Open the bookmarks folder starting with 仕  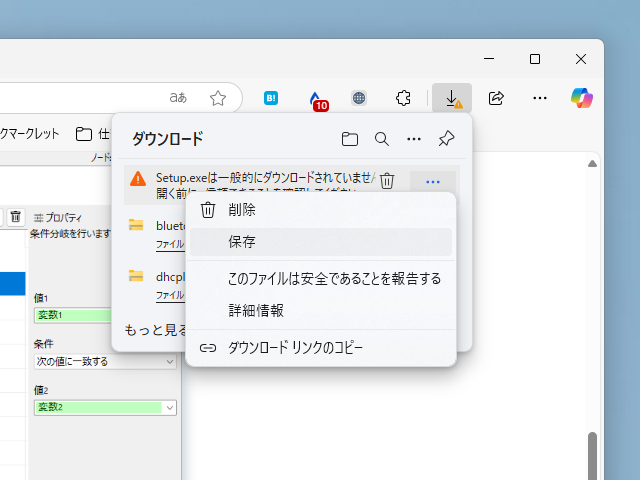click(93, 134)
